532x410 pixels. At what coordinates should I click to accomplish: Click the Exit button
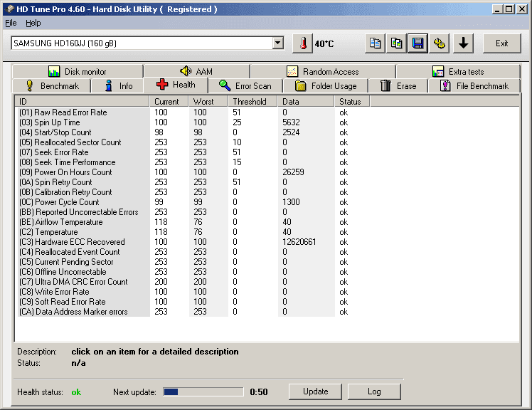(x=502, y=43)
